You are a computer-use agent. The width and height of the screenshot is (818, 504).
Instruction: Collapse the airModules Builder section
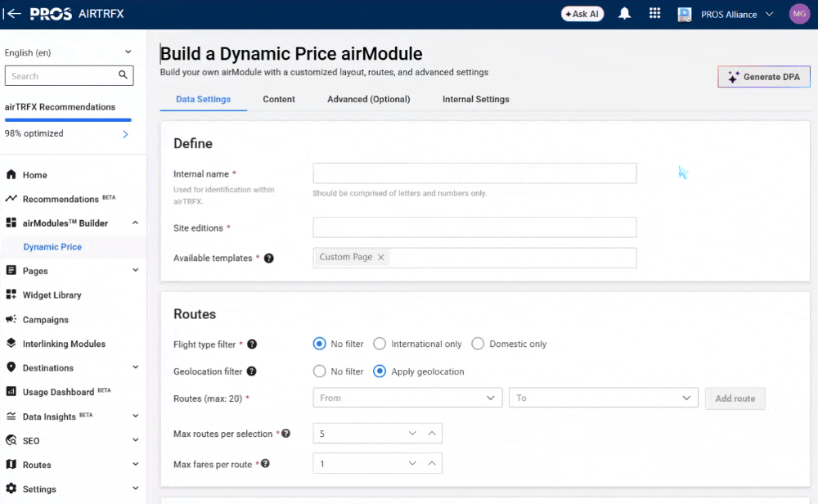pyautogui.click(x=136, y=223)
